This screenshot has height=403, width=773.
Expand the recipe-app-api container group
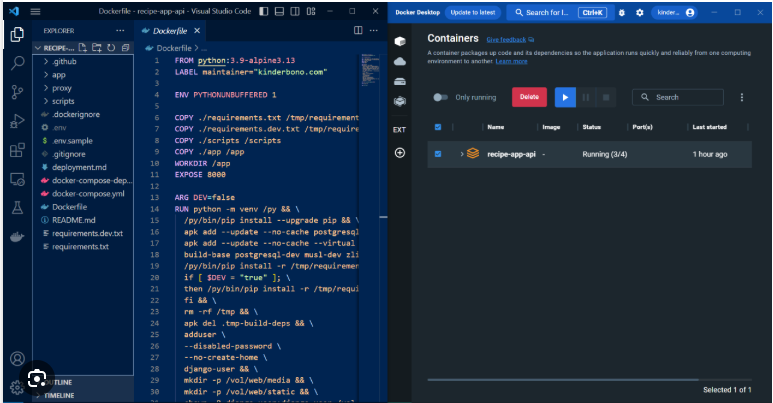pyautogui.click(x=461, y=154)
